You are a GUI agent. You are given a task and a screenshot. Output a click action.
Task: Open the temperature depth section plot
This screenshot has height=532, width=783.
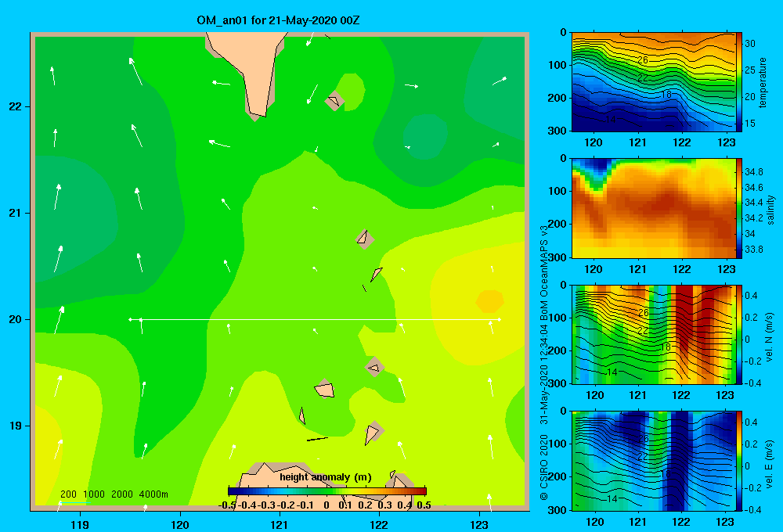[654, 82]
